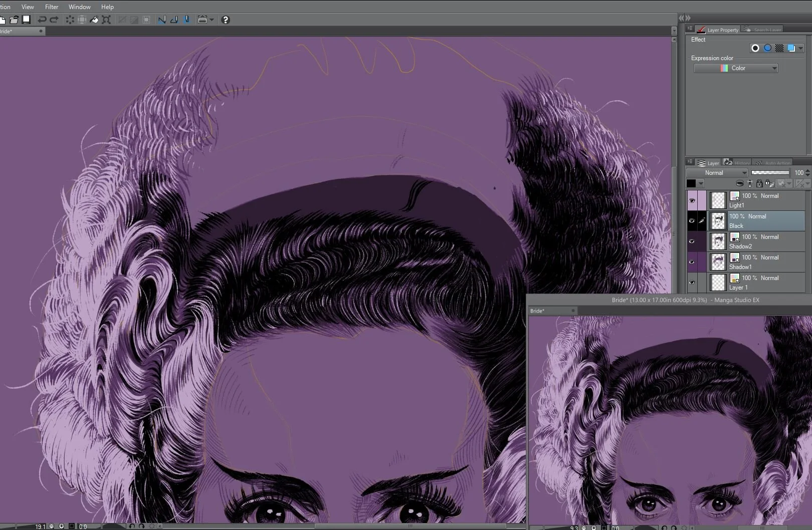Image resolution: width=812 pixels, height=530 pixels.
Task: Click the Shadow2 layer color effect icon
Action: click(x=735, y=237)
